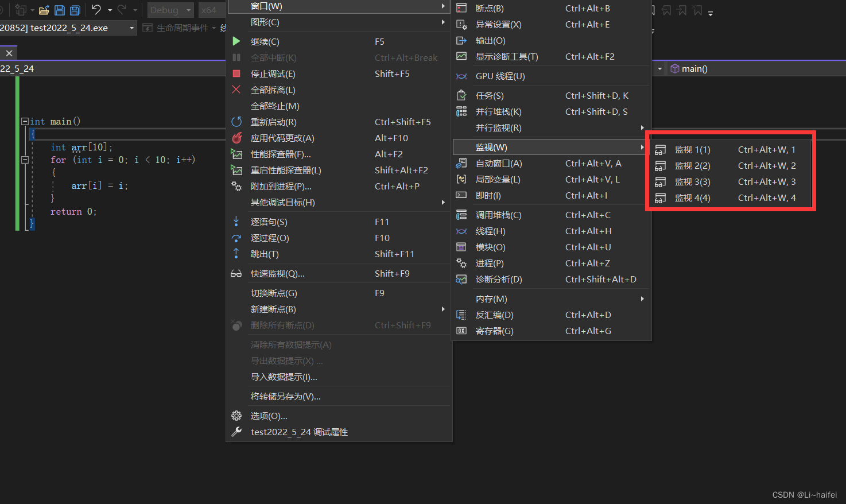Click the Autos window icon
Image resolution: width=846 pixels, height=504 pixels.
(x=461, y=163)
